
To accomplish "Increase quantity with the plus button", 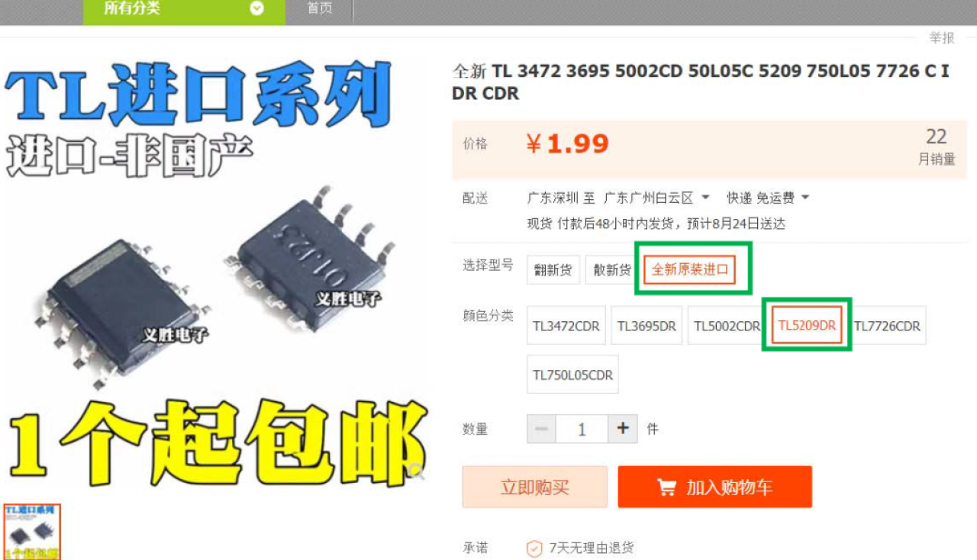I will (622, 429).
